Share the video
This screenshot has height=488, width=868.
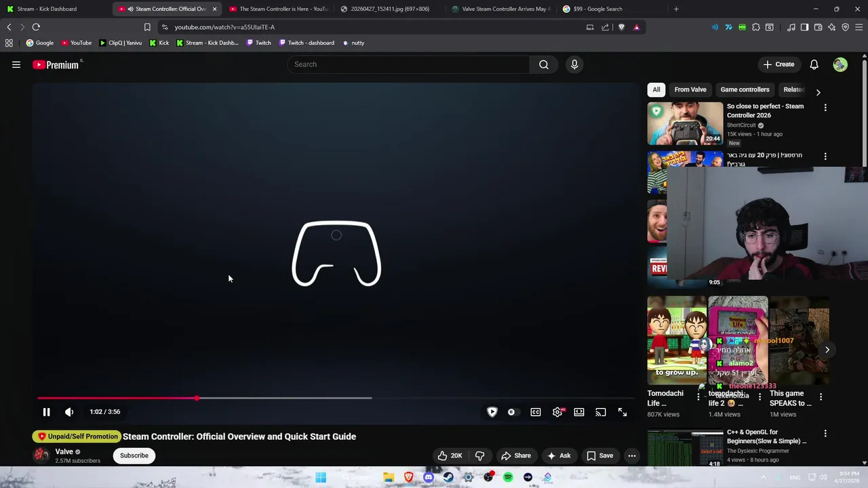click(516, 455)
